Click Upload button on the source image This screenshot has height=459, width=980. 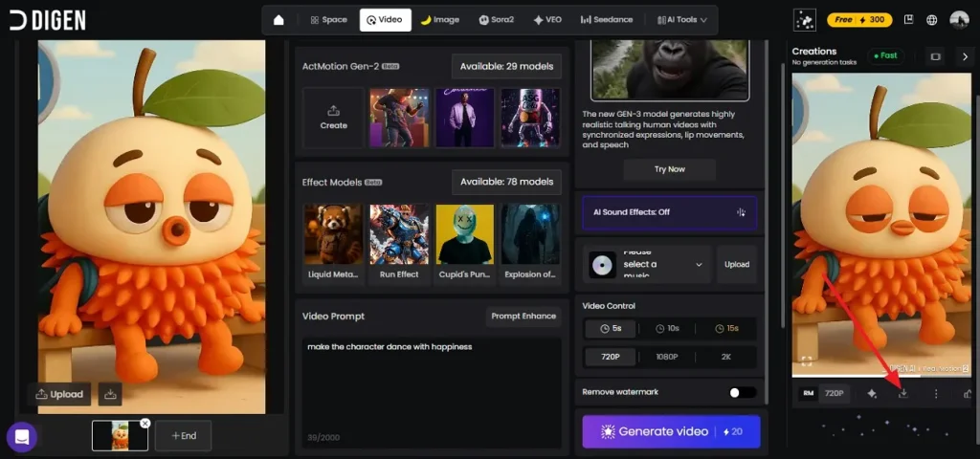click(x=59, y=394)
